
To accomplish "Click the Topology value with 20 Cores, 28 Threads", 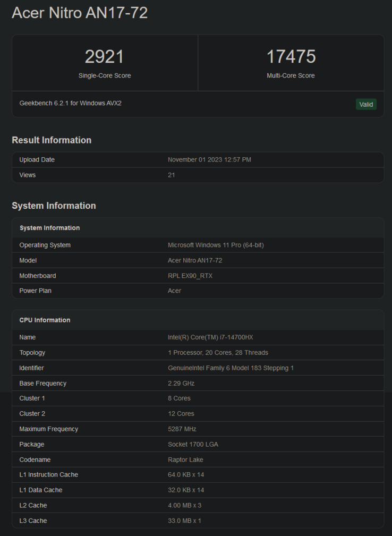I will [218, 353].
